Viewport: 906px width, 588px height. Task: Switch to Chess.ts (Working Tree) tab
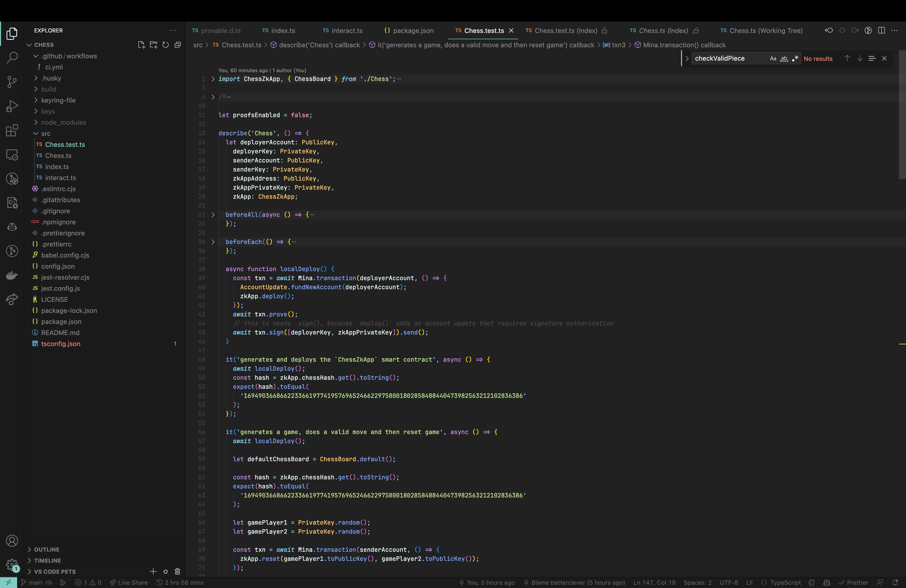coord(762,30)
